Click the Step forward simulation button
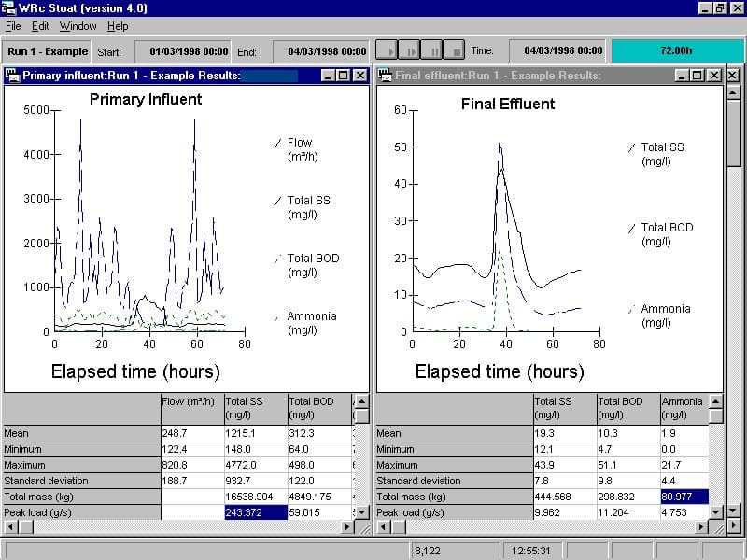 (x=409, y=50)
